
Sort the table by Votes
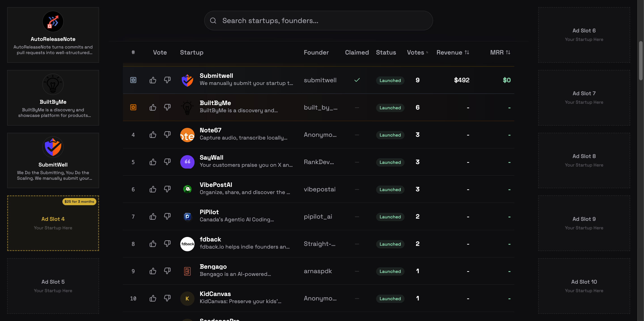(x=417, y=52)
